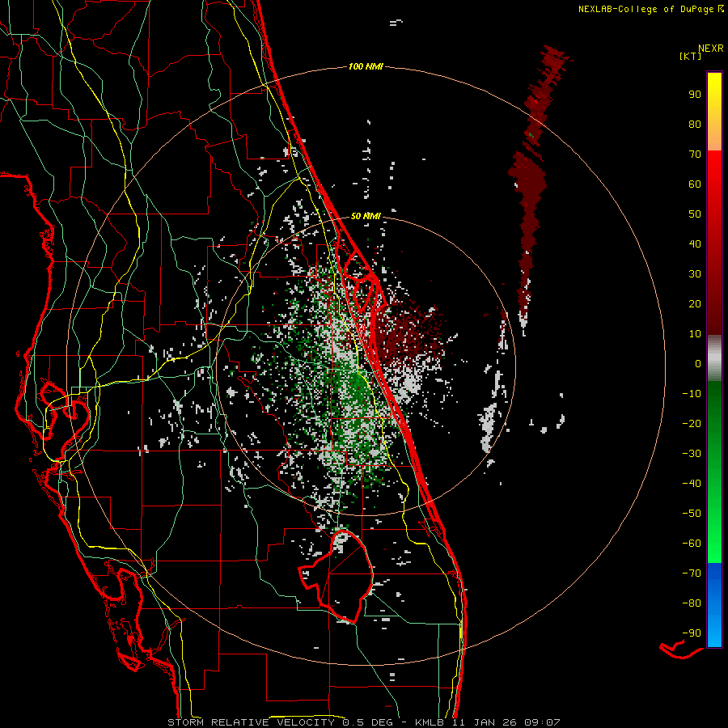Click the NEXR legend title

coord(711,49)
